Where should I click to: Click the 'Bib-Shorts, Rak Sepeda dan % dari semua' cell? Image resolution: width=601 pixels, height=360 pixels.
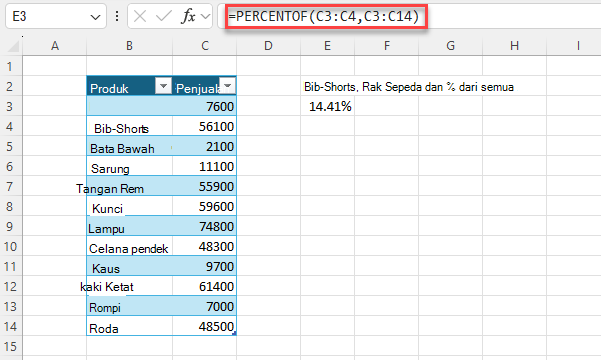[409, 87]
